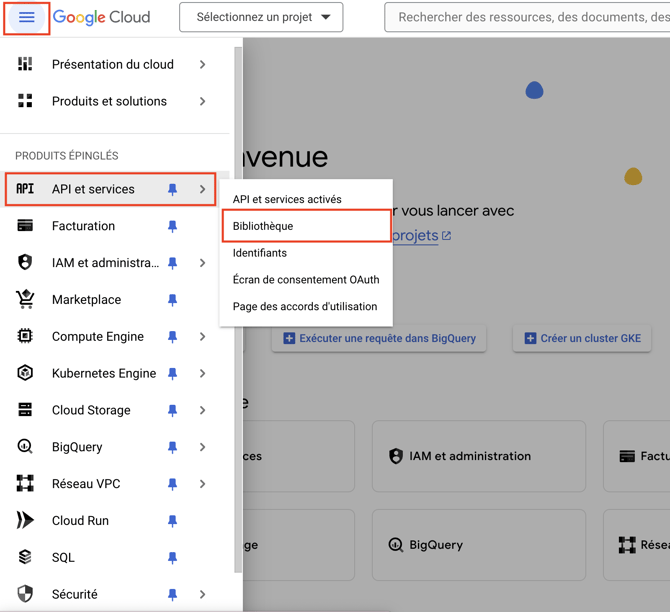The width and height of the screenshot is (670, 612).
Task: Click the SQL stacked layers icon
Action: point(25,557)
